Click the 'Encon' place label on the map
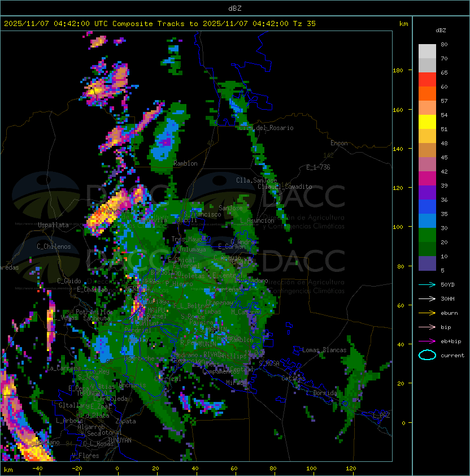Image resolution: width=470 pixels, height=476 pixels. pos(339,143)
